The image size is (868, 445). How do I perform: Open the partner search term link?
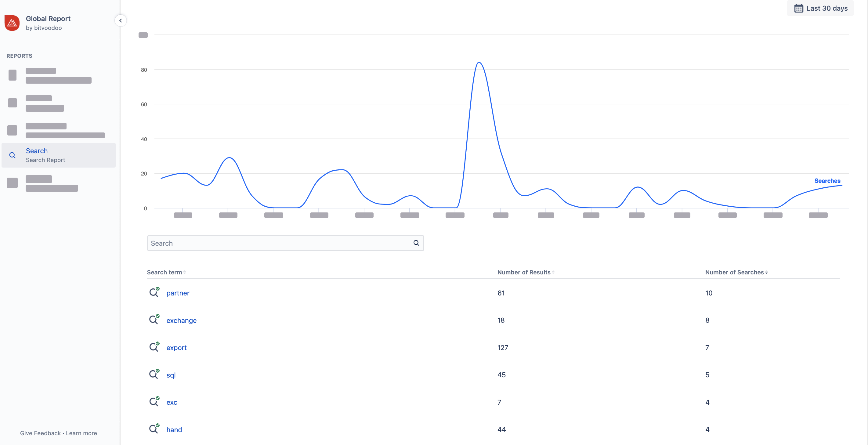[x=178, y=293]
